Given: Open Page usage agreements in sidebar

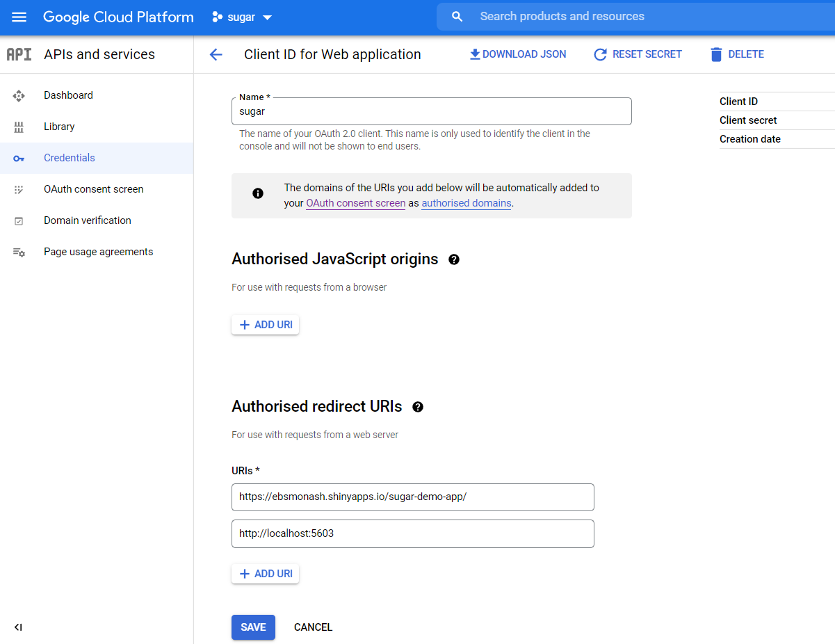Looking at the screenshot, I should 98,252.
